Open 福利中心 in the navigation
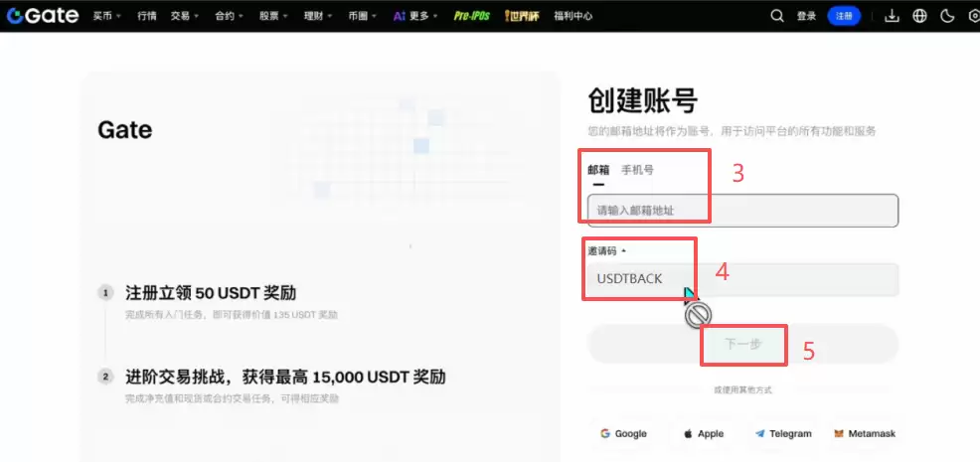The image size is (980, 462). [572, 16]
